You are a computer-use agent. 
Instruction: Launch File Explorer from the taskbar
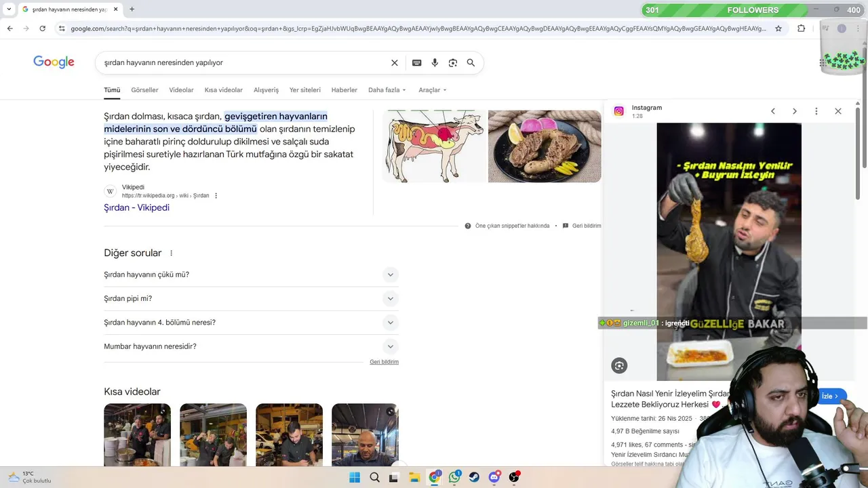(414, 477)
